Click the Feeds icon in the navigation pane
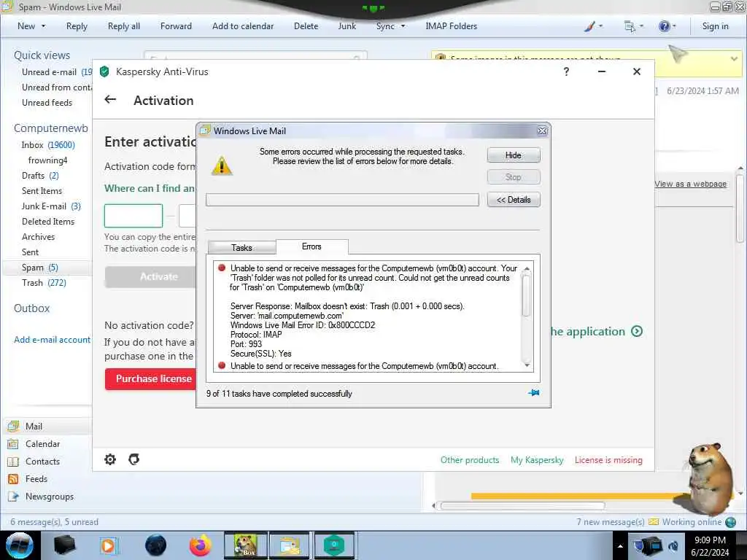The image size is (747, 560). [13, 479]
